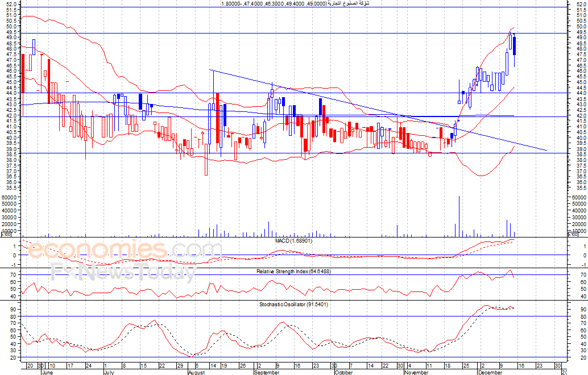Click the MACD (1.68901) indicator label
The height and width of the screenshot is (375, 588).
pos(293,240)
